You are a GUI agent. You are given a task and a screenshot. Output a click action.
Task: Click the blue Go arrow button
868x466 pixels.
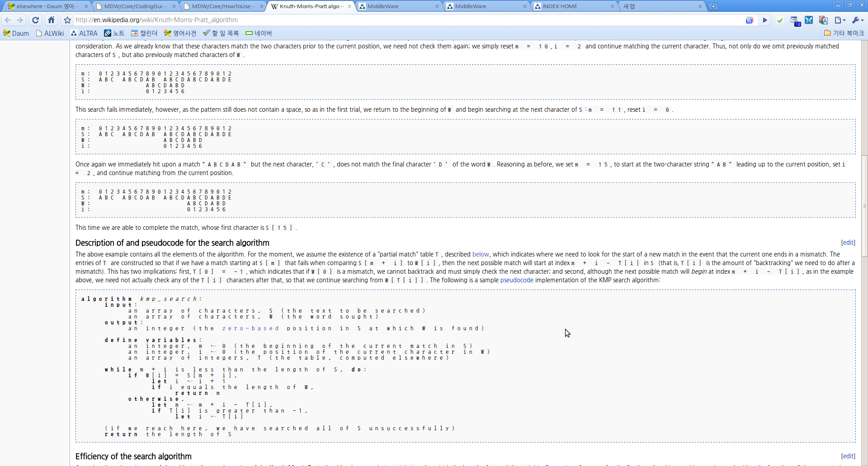(x=764, y=20)
